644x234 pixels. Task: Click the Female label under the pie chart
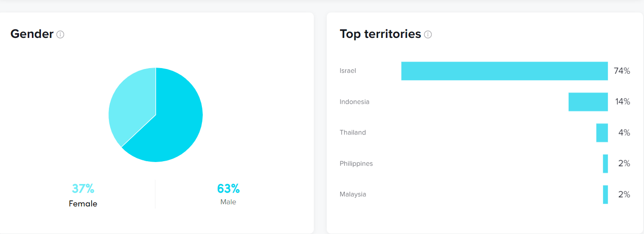coord(83,204)
